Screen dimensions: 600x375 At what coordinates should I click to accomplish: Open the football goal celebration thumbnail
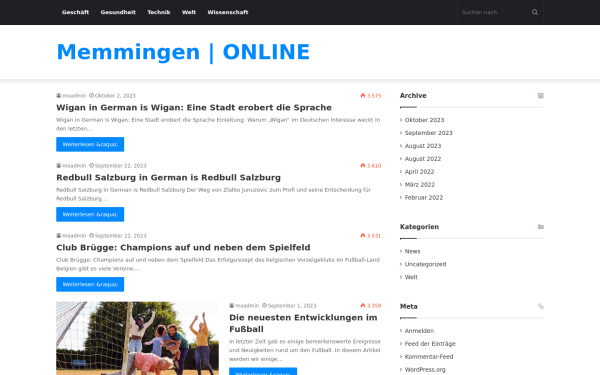(x=137, y=338)
